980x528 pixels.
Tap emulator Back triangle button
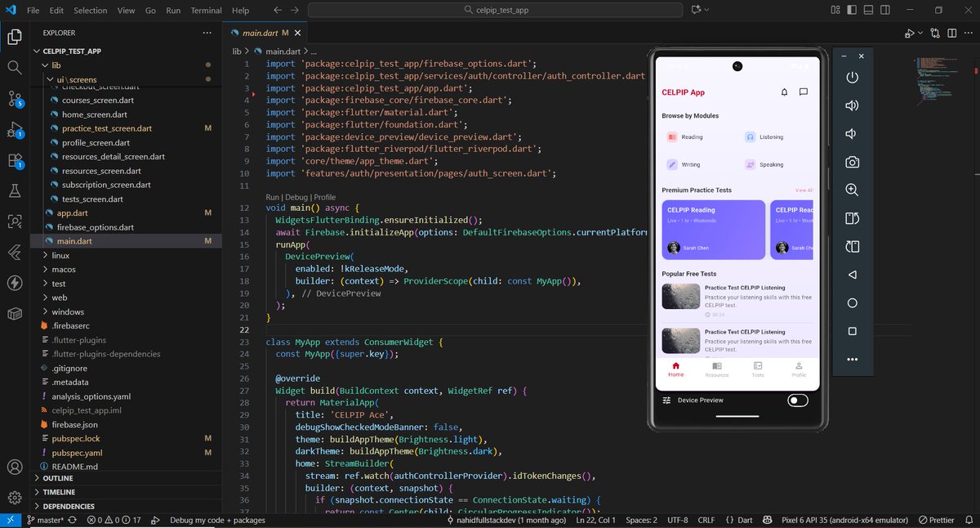tap(852, 275)
